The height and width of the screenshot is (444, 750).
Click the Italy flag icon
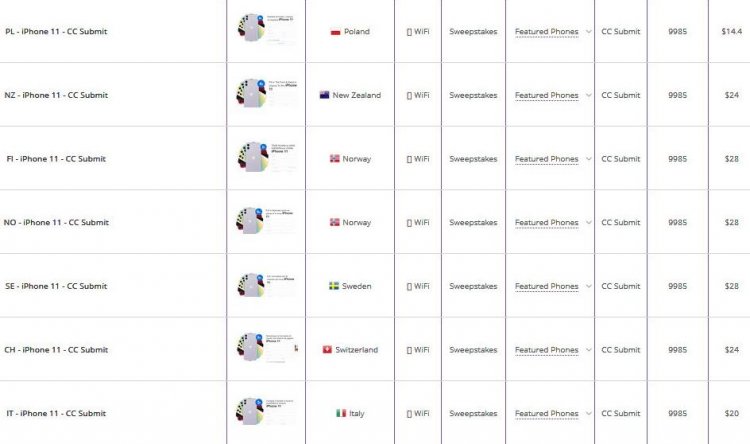341,413
